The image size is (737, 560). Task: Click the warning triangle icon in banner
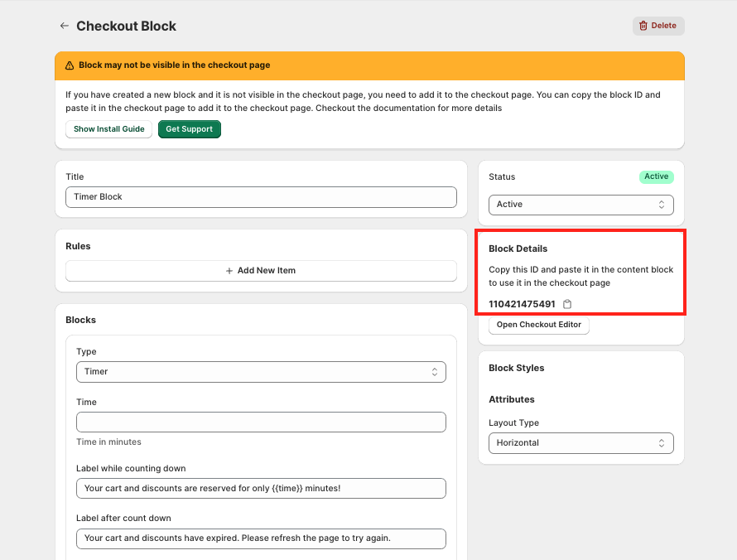[x=70, y=65]
